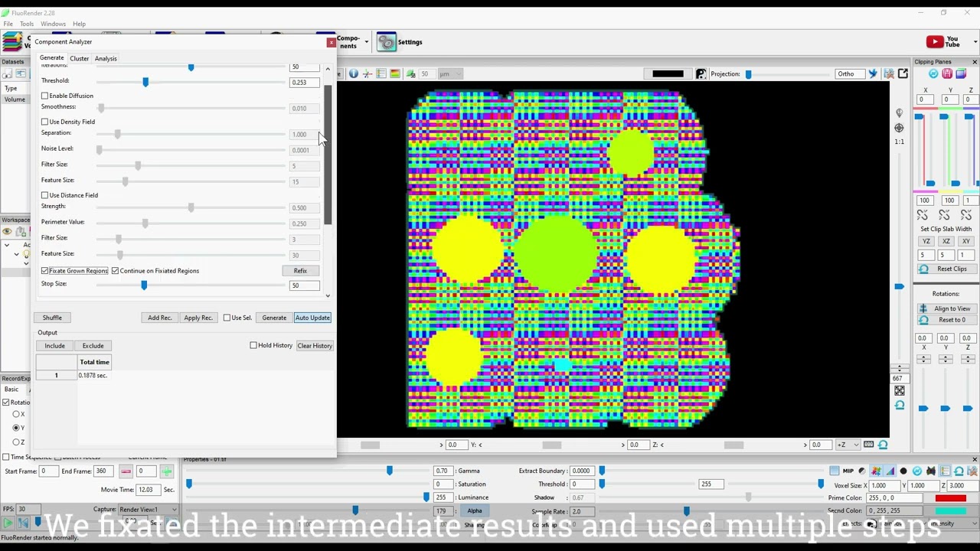Click the yin-yang background invert icon
This screenshot has width=980, height=551.
click(x=701, y=73)
